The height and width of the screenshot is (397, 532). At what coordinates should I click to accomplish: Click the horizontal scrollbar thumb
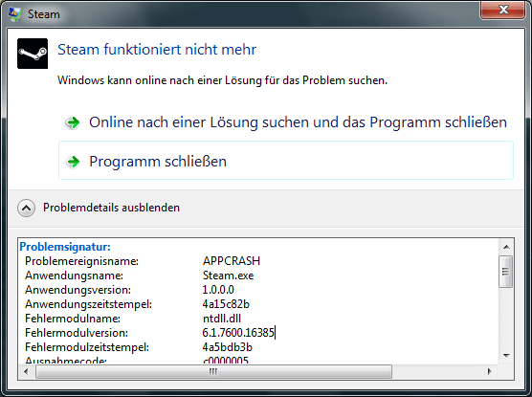pos(213,371)
